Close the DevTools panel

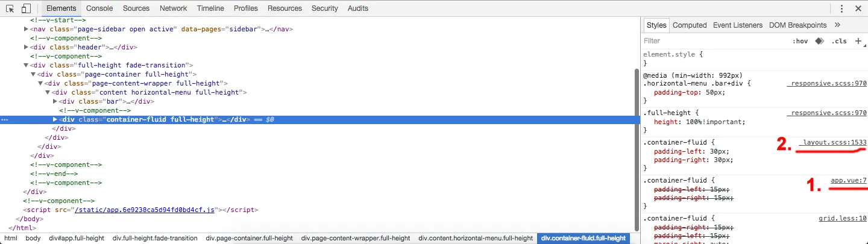click(858, 8)
